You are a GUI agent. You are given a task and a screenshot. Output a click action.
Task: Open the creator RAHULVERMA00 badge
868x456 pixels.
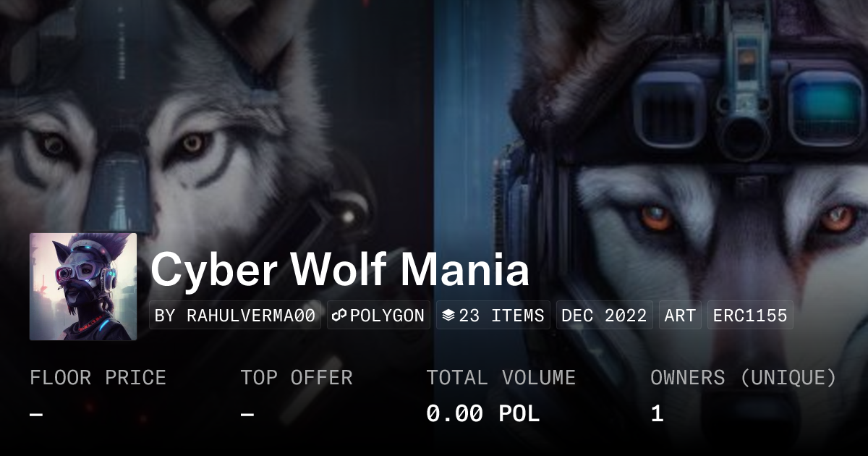235,316
